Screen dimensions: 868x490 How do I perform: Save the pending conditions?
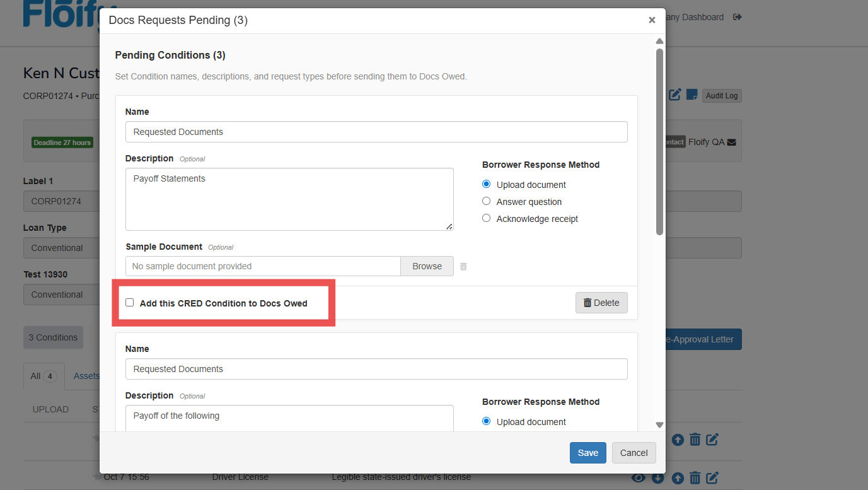click(x=587, y=453)
